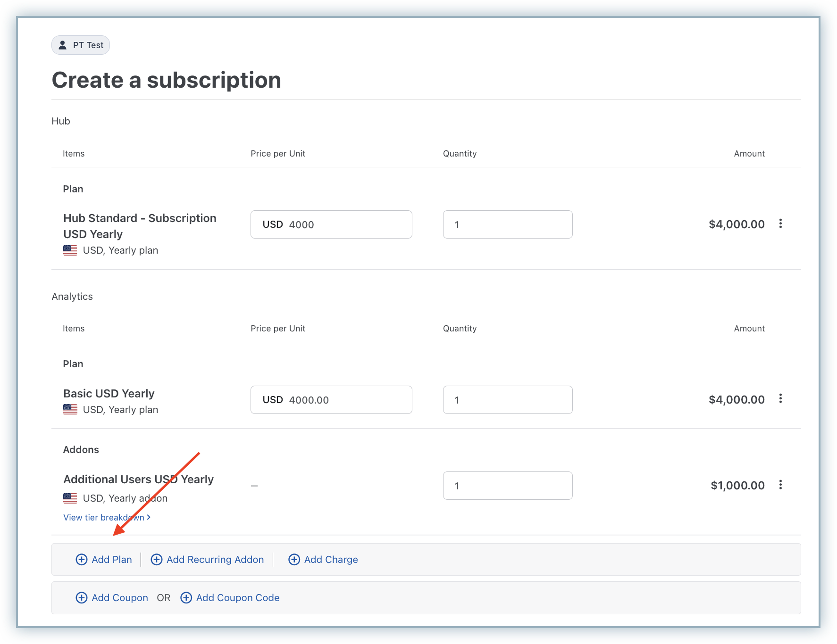The width and height of the screenshot is (837, 644).
Task: Open kebab menu for Hub Standard plan
Action: pos(780,223)
